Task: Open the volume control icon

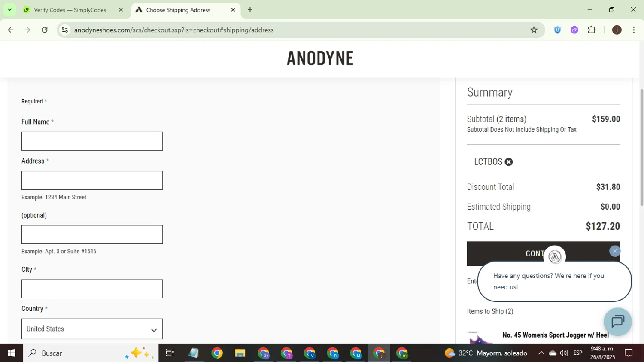Action: [x=564, y=353]
